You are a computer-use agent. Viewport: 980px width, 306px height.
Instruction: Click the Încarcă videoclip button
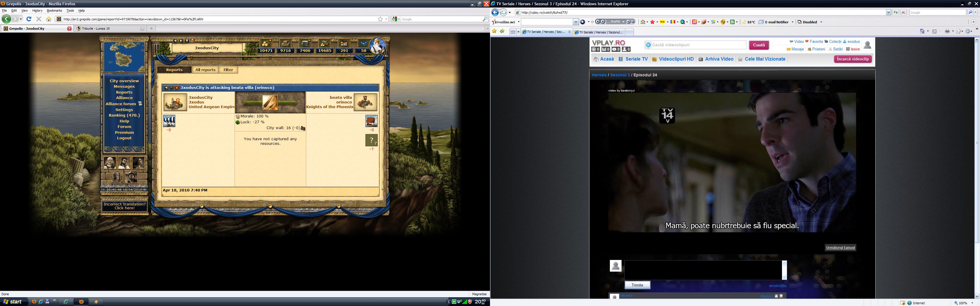[x=853, y=59]
